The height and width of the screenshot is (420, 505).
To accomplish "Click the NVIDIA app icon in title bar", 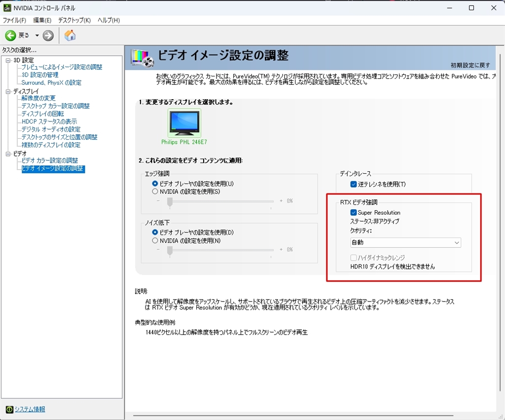I will click(7, 8).
